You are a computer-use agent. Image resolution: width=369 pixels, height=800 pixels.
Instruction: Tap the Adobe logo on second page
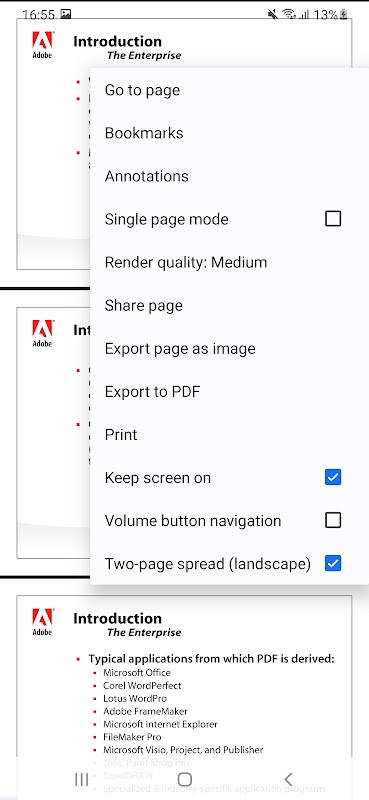pyautogui.click(x=42, y=334)
